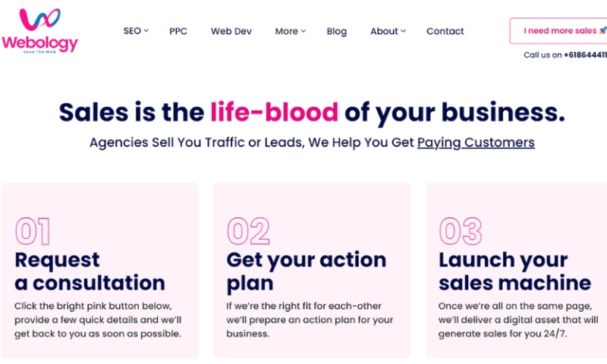Select the 'Get your action plan' heading
The image size is (607, 364).
306,271
